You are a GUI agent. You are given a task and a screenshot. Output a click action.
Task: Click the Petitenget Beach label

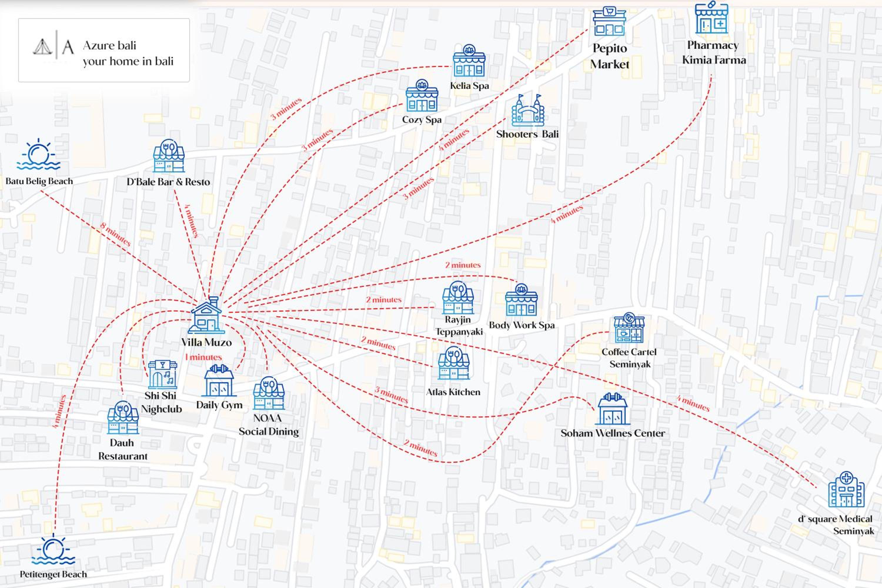coord(53,574)
